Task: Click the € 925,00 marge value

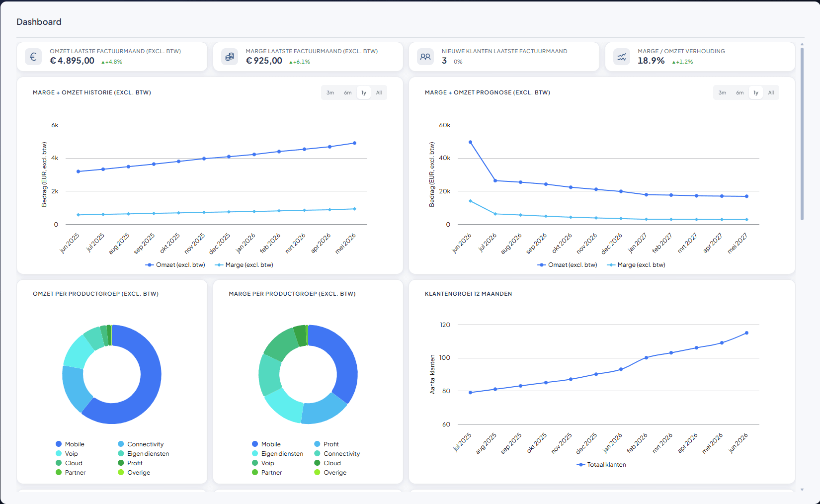Action: tap(264, 61)
